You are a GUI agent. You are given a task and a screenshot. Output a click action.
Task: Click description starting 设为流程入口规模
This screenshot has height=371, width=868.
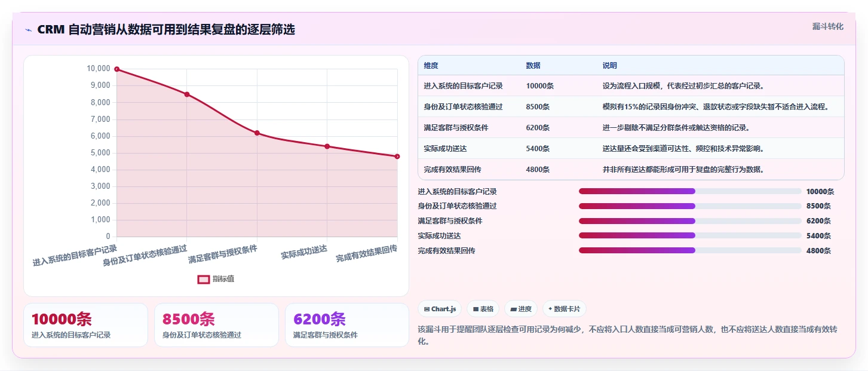point(683,86)
